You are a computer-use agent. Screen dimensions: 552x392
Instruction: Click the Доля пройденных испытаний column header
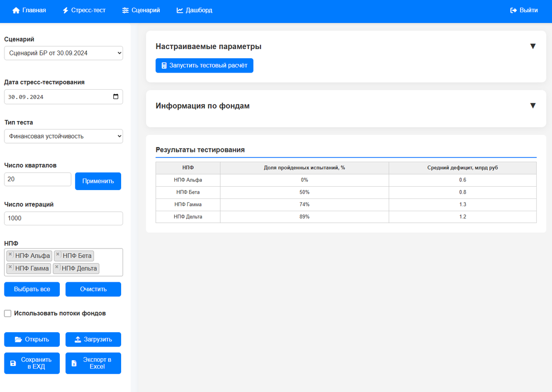tap(304, 168)
